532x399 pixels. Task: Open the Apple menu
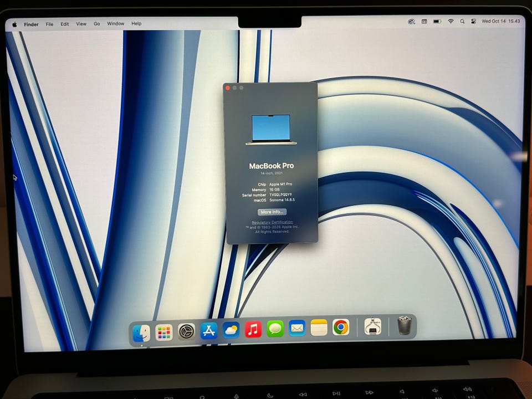tap(14, 24)
